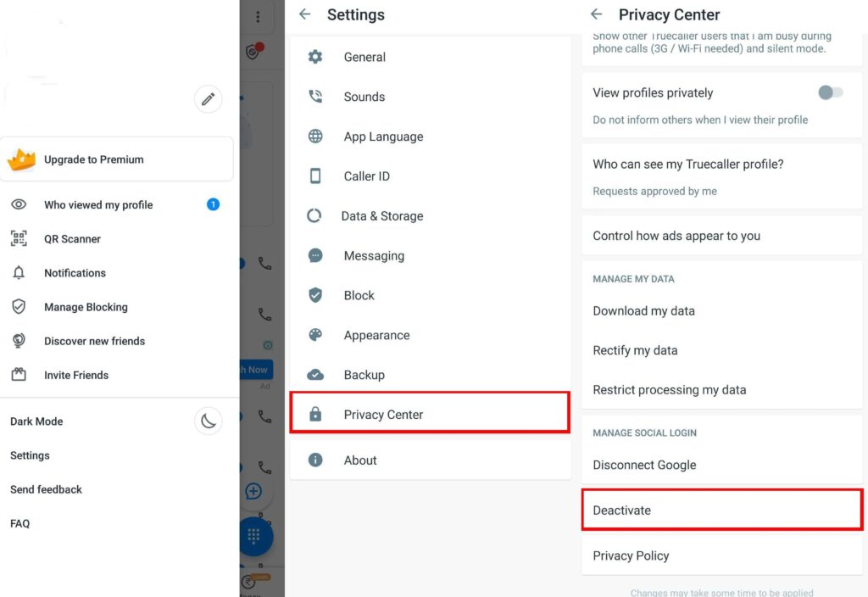
Task: Tap Disconnect Google
Action: (722, 465)
